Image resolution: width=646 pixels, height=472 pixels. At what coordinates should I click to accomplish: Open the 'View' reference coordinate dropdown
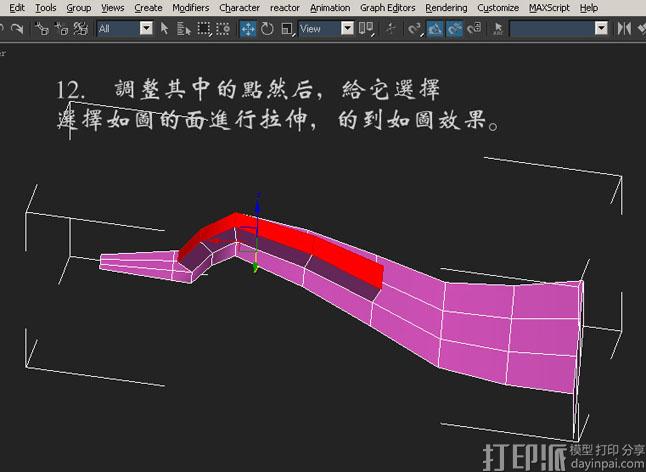point(347,29)
